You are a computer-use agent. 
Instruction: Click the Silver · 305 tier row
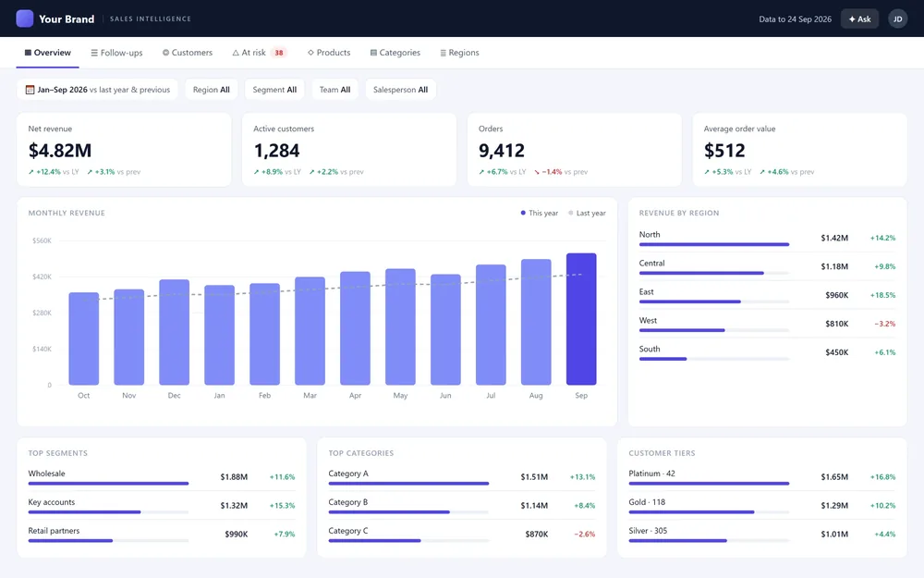click(762, 534)
